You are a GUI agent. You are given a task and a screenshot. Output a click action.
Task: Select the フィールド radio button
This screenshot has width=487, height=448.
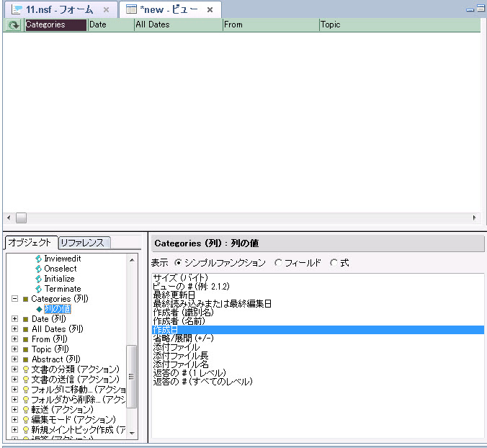click(278, 263)
